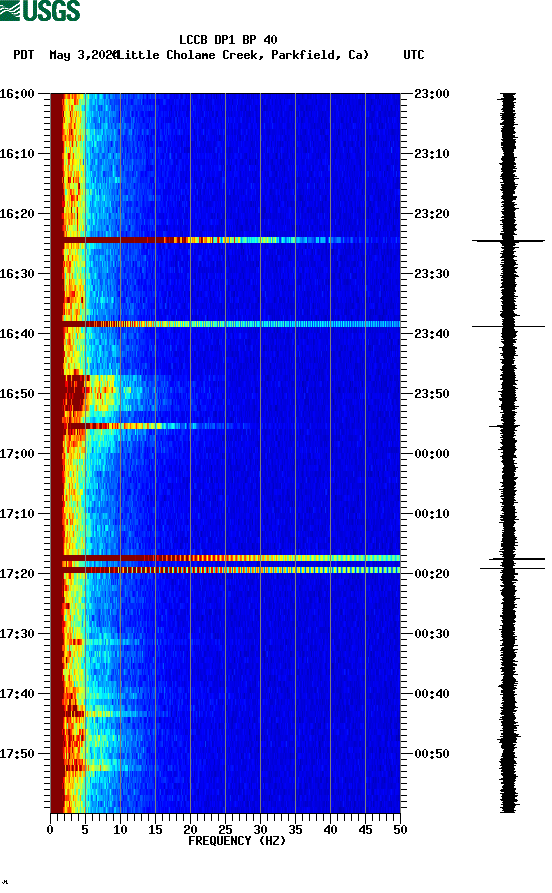Click the 10 Hz frequency axis label
Screen dimensions: 552x893
[x=120, y=830]
